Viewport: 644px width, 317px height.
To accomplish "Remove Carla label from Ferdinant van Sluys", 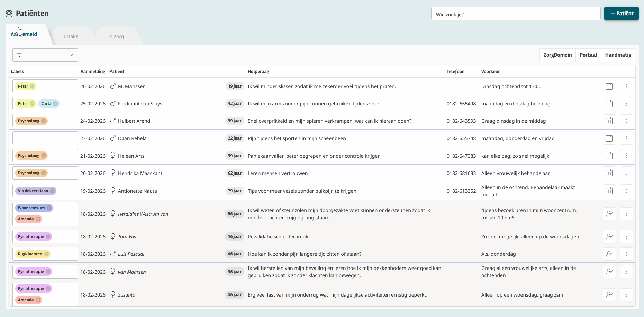I will click(x=55, y=104).
